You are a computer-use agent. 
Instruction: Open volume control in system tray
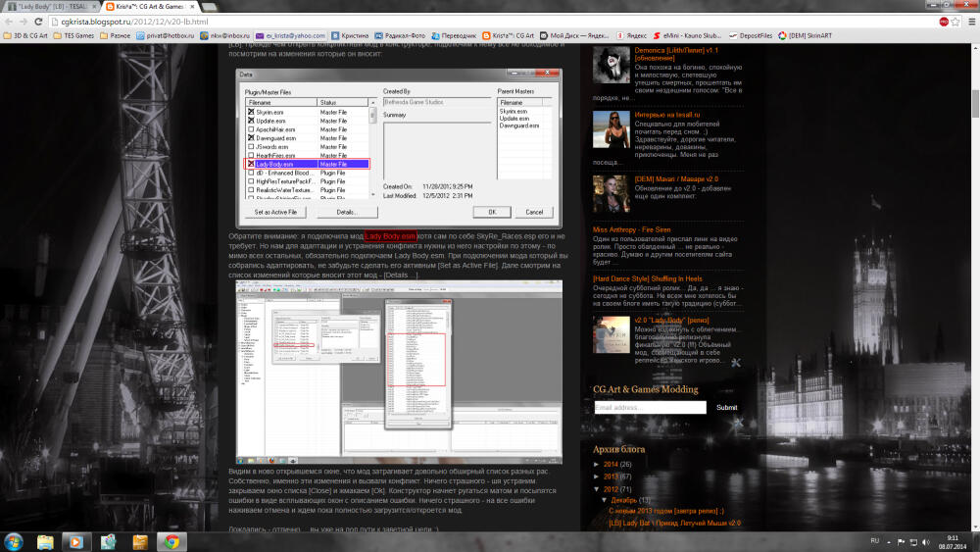[926, 542]
